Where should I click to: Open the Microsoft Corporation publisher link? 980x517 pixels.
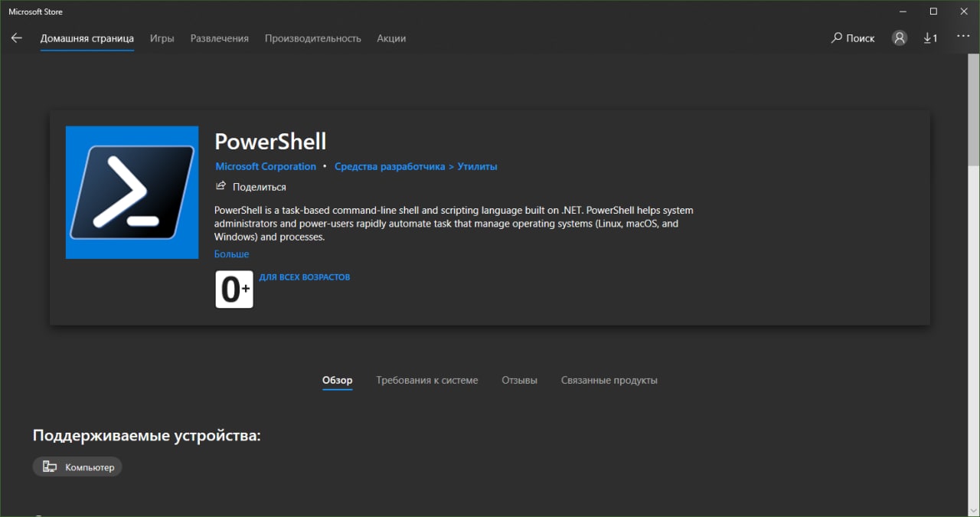click(x=266, y=166)
